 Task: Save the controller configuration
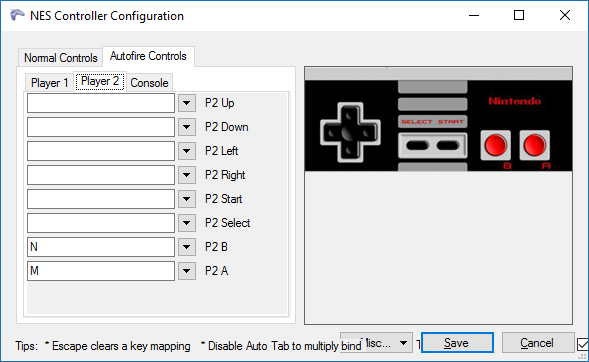(457, 342)
